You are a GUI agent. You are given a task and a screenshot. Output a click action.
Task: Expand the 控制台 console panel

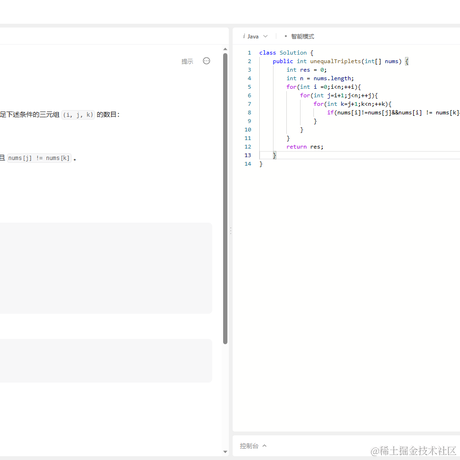tap(253, 446)
